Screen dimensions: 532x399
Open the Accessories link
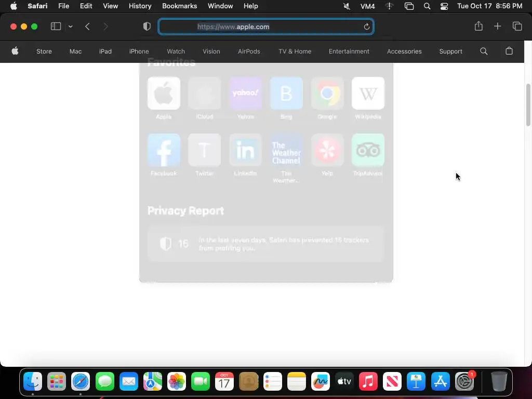click(404, 51)
